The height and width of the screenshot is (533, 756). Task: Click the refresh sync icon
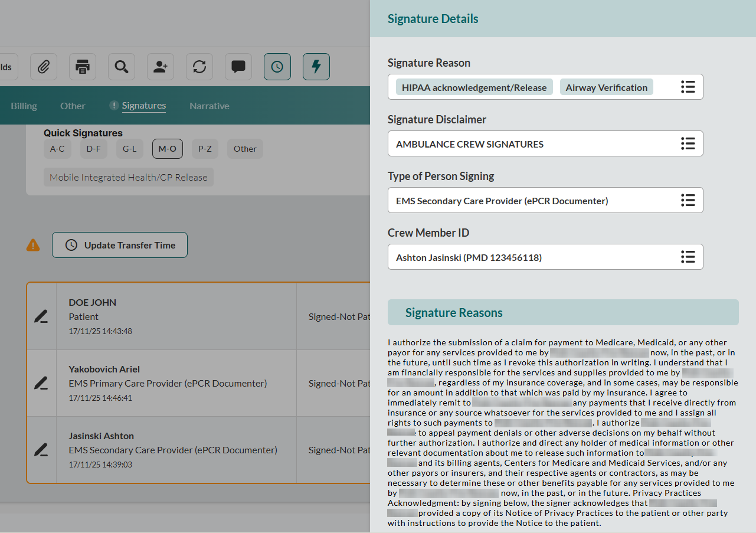(199, 67)
